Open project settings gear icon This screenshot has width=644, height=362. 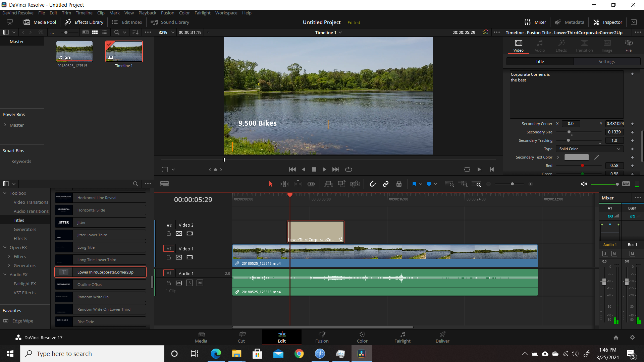(x=632, y=338)
